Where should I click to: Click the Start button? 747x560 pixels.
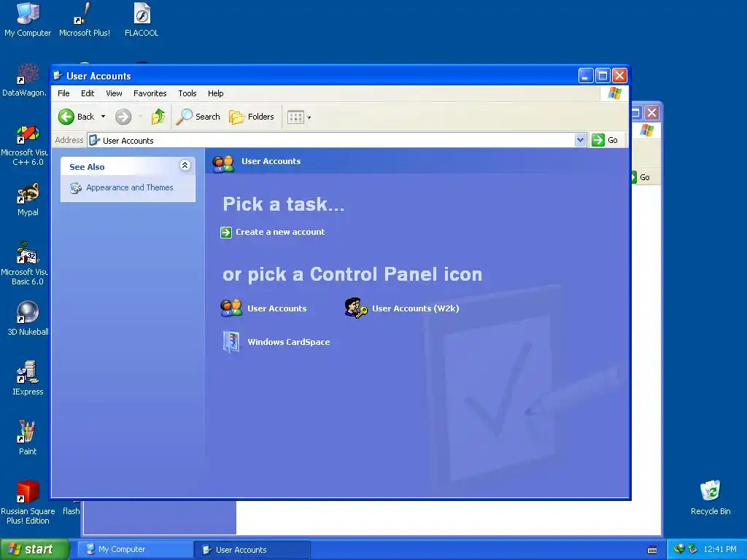(x=34, y=549)
